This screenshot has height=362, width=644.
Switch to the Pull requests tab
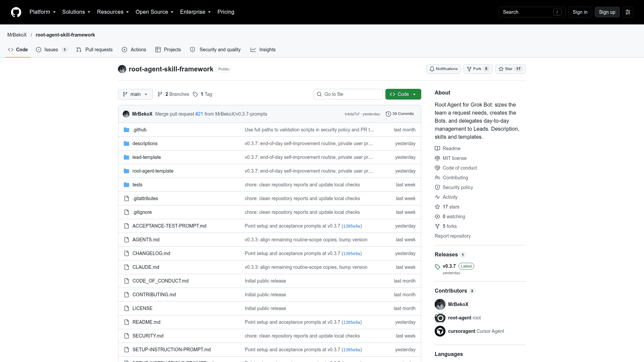pos(95,50)
